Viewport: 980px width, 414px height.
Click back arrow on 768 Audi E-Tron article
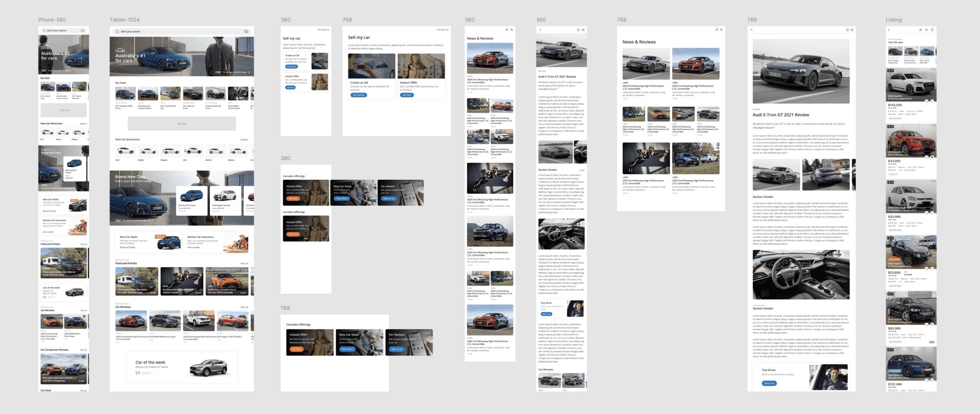coord(752,30)
